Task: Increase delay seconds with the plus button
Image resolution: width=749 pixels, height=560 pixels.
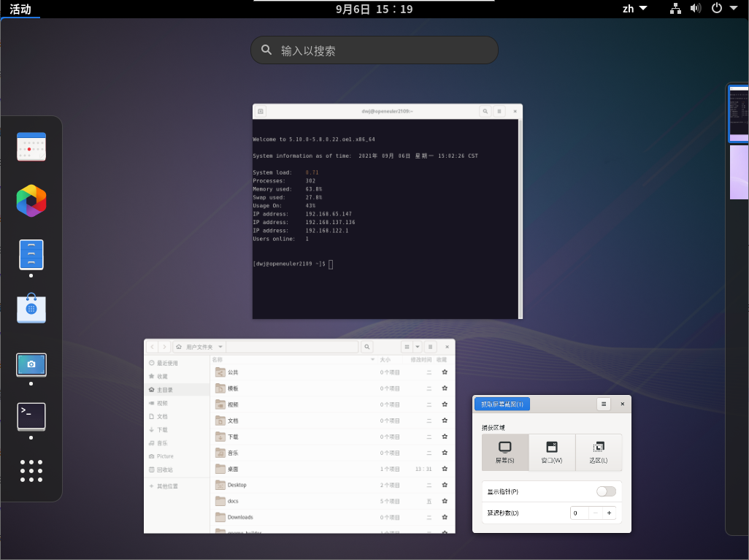Action: 609,513
